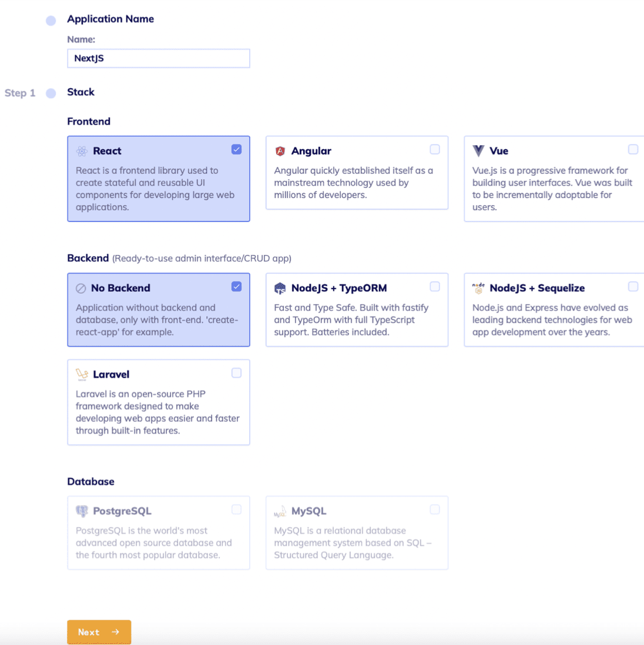Viewport: 644px width, 645px height.
Task: Click the No Backend prohibited circle icon
Action: coord(81,288)
